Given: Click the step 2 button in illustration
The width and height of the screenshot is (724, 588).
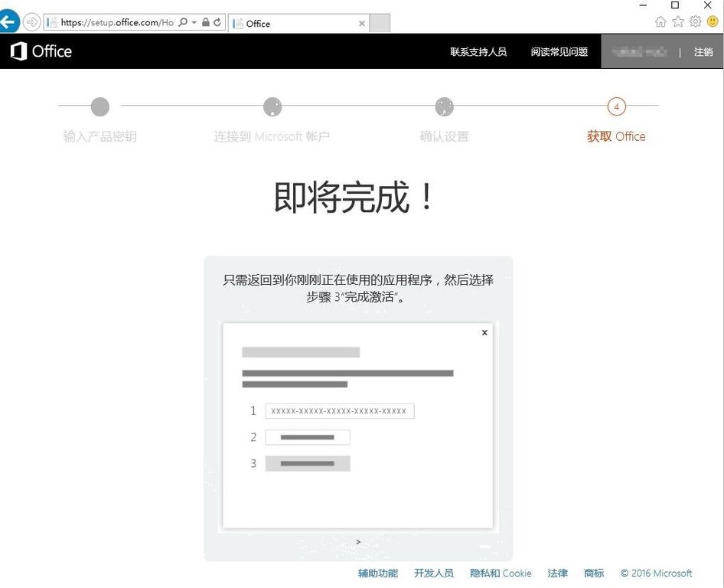Looking at the screenshot, I should [308, 437].
